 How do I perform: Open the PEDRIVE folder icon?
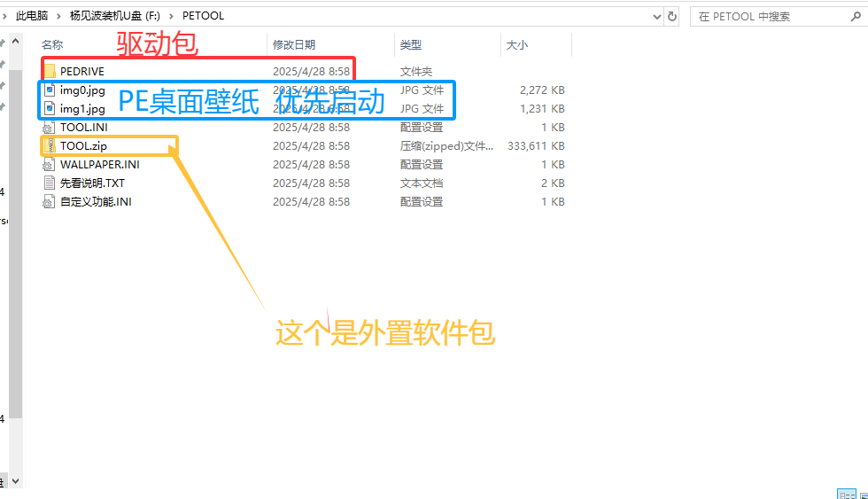(x=50, y=71)
